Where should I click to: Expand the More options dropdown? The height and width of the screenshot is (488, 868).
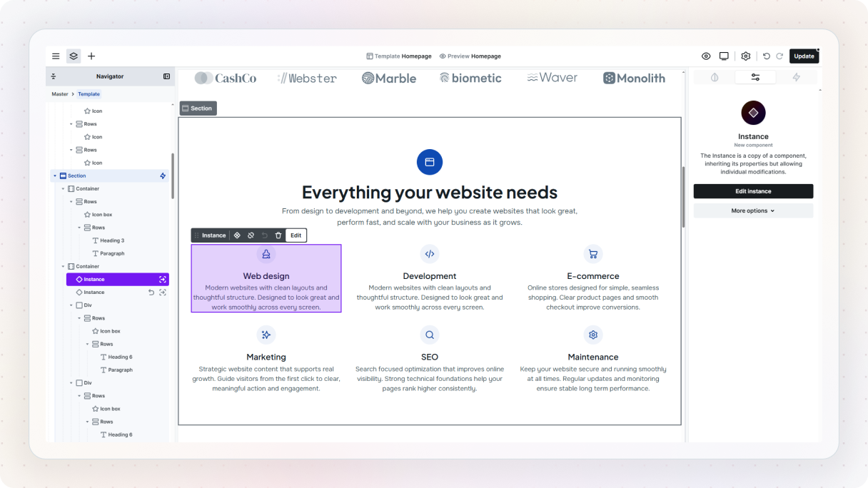[753, 211]
